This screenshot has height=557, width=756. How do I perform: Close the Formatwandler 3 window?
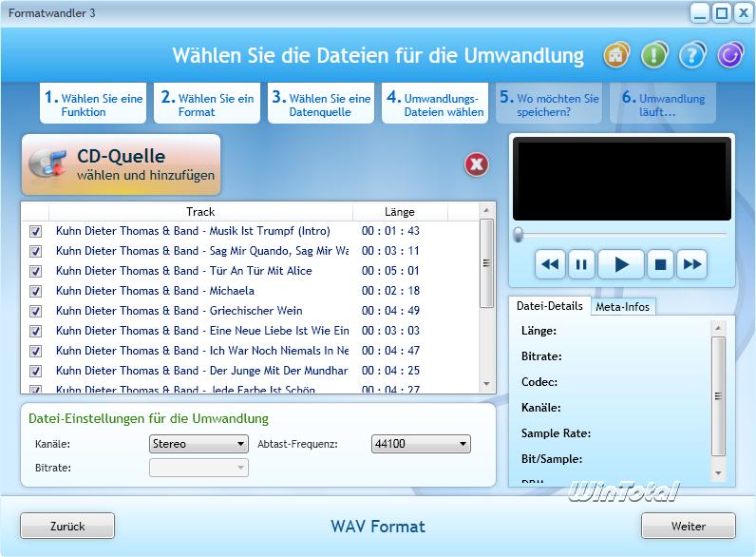[743, 13]
